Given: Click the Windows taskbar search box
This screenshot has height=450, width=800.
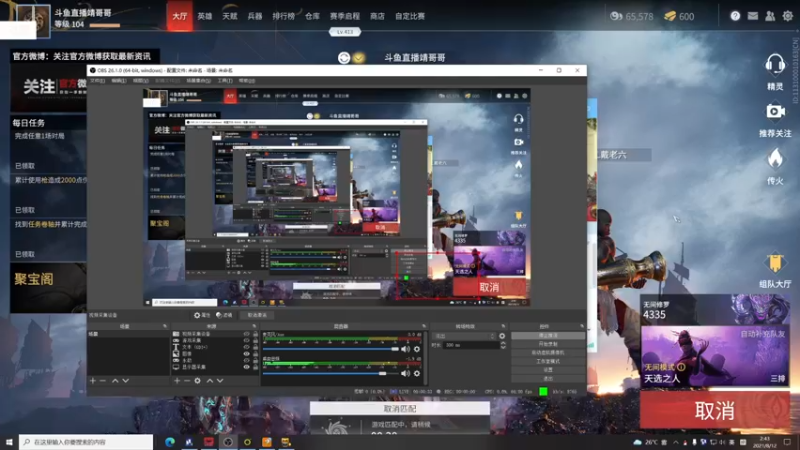Looking at the screenshot, I should [x=86, y=442].
